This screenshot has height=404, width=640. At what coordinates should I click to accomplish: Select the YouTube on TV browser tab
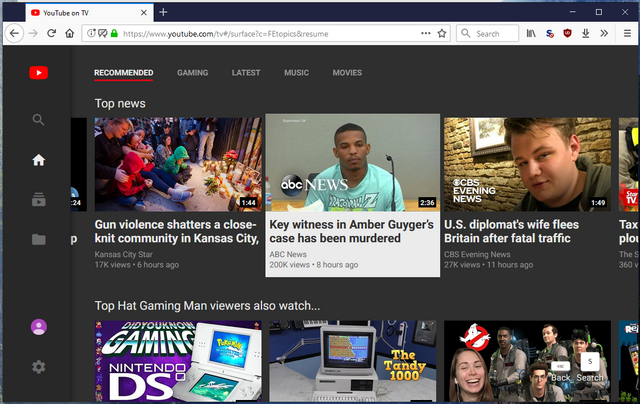[89, 13]
